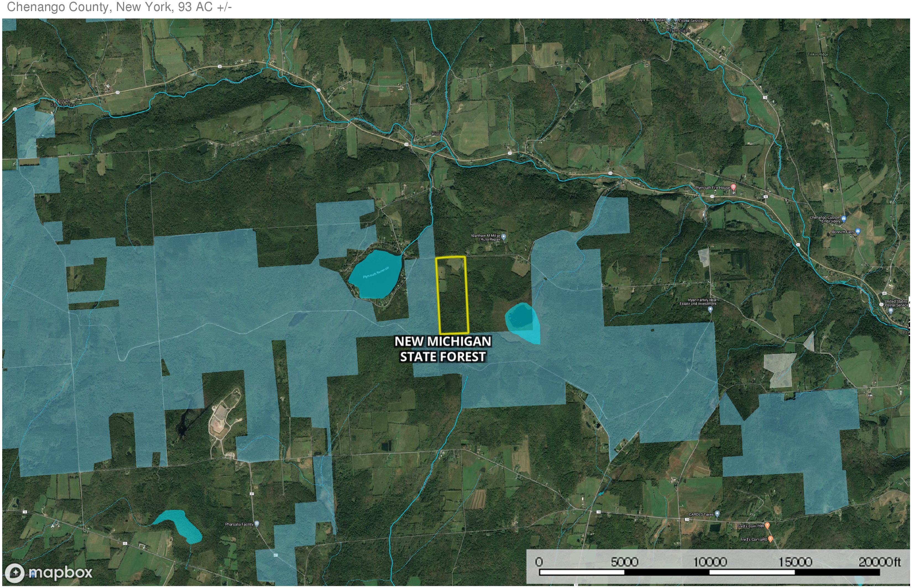Click the Plymouth town label at top
Screen dimensions: 912x588
pyautogui.click(x=678, y=30)
